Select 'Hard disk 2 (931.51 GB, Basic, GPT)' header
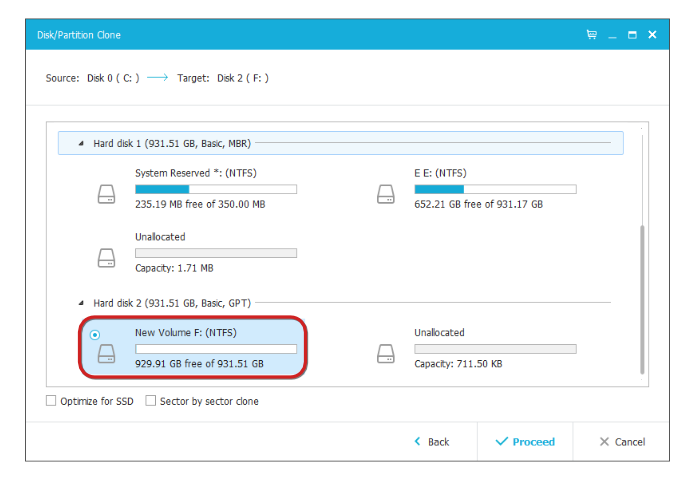This screenshot has height=480, width=695. click(x=172, y=303)
